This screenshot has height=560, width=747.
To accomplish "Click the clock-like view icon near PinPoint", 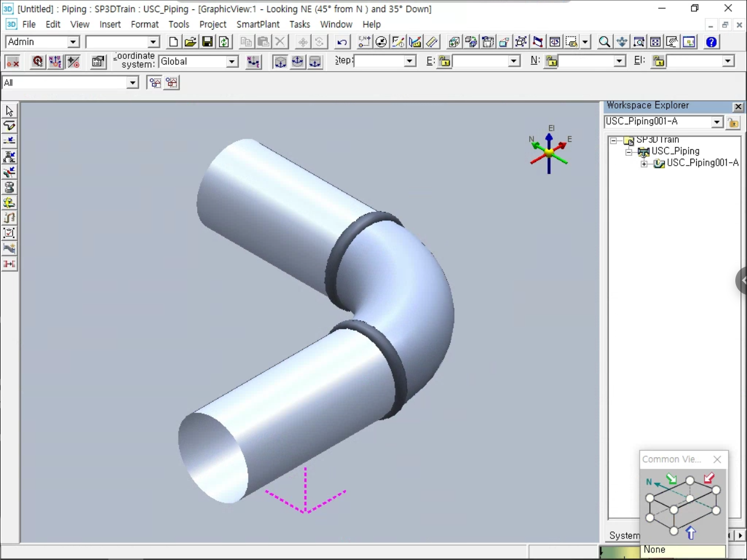I will point(381,42).
